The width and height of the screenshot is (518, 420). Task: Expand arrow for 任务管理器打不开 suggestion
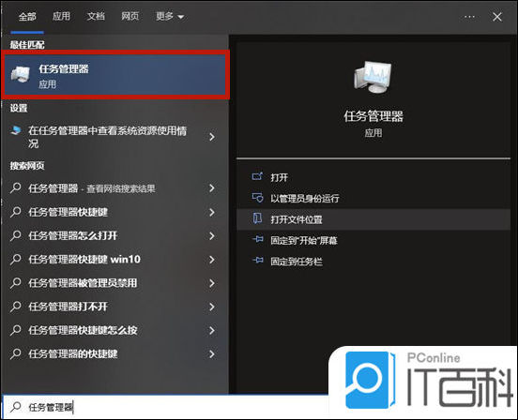[x=212, y=307]
